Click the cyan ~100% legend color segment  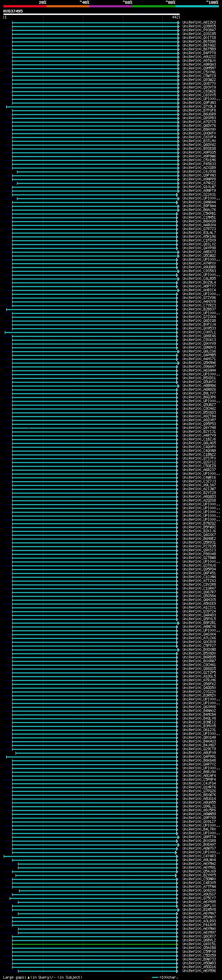[197, 6]
